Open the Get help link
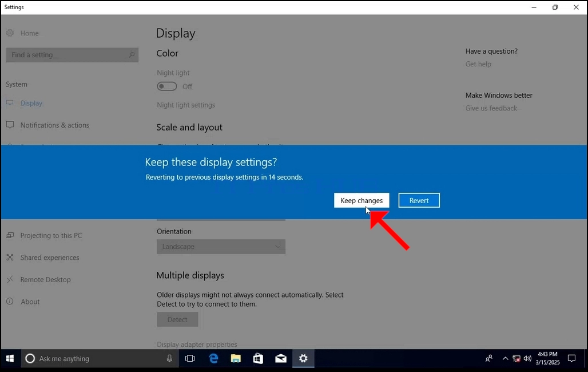 478,64
